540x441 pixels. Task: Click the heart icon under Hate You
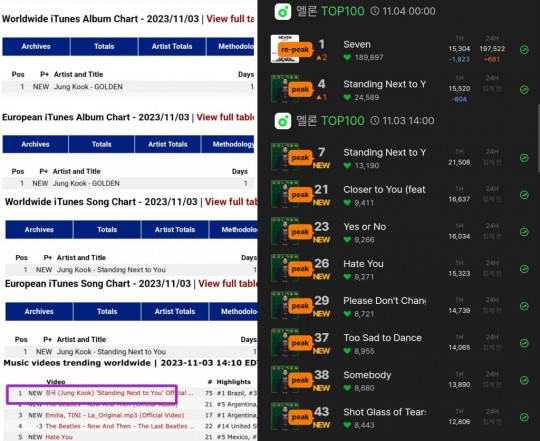coord(347,277)
